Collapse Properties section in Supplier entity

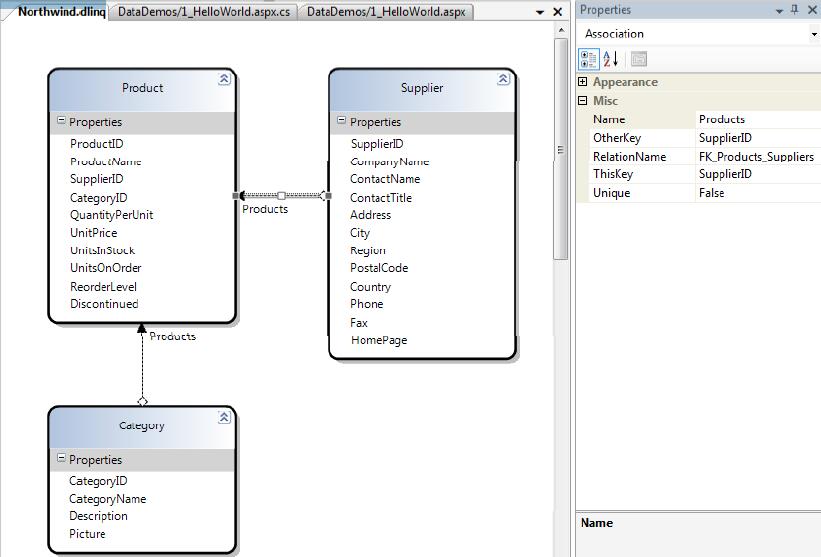[x=341, y=120]
